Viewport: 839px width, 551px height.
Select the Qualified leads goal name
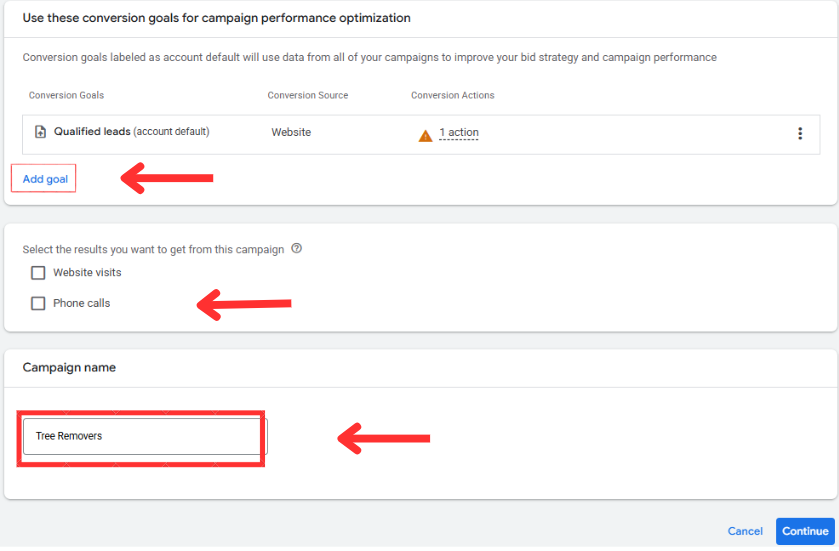(92, 131)
